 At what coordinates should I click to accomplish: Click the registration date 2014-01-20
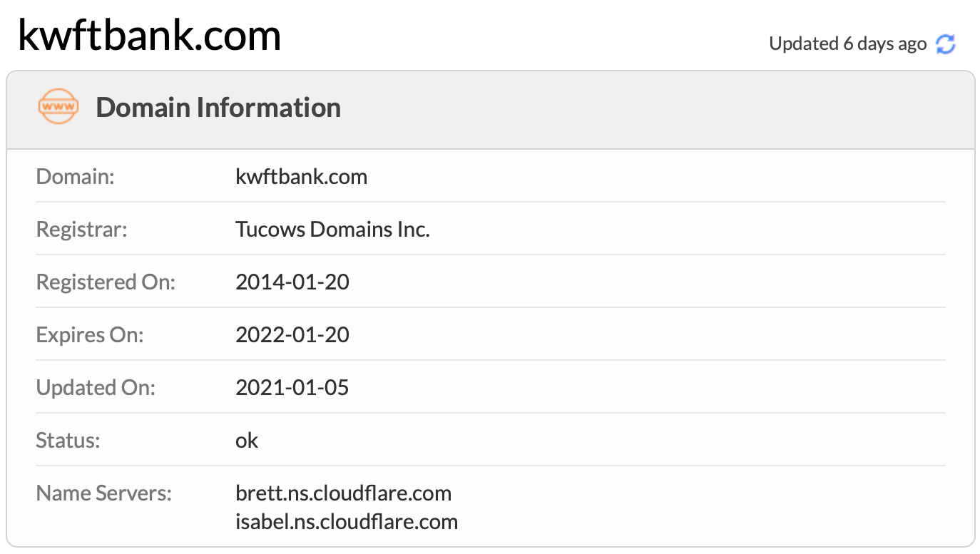pos(292,282)
